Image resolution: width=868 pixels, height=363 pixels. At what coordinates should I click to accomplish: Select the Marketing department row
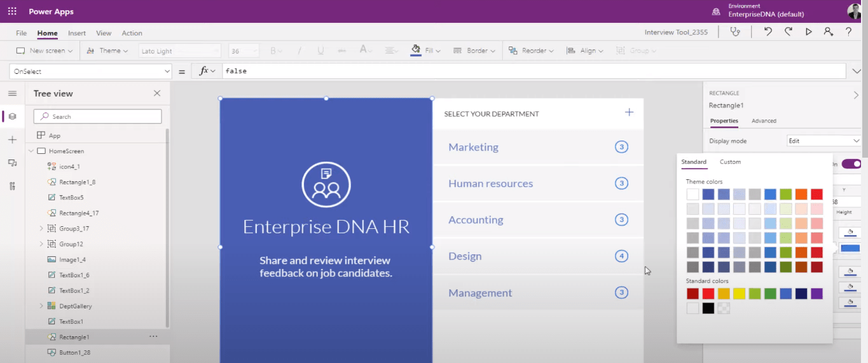coord(538,147)
